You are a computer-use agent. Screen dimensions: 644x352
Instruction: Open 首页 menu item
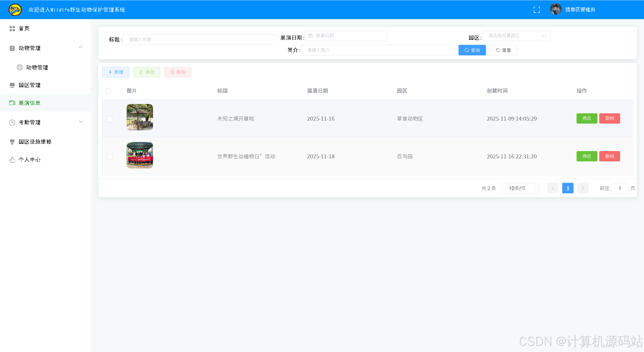(45, 28)
